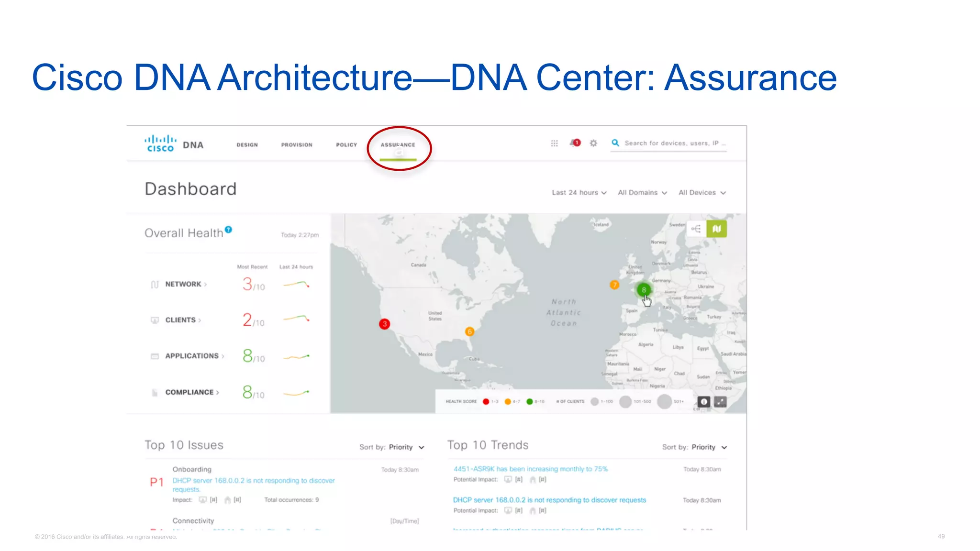Open the All Devices dropdown
980x551 pixels.
[702, 192]
